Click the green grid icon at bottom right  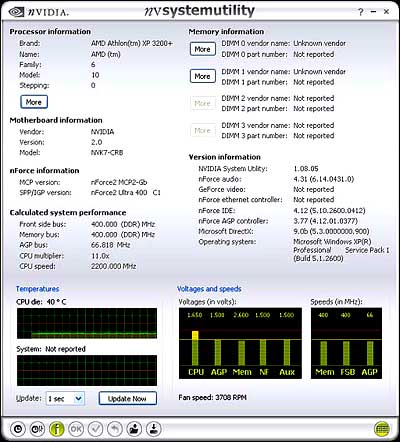(x=382, y=429)
